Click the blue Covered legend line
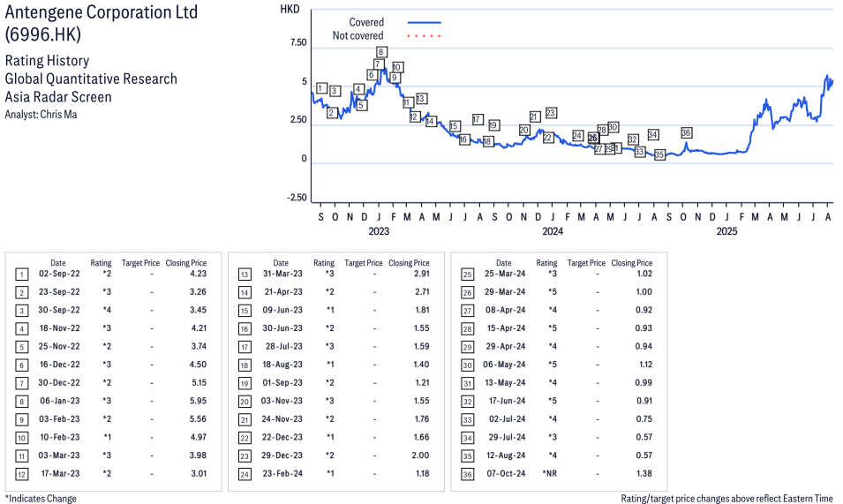The height and width of the screenshot is (504, 843). tap(425, 23)
